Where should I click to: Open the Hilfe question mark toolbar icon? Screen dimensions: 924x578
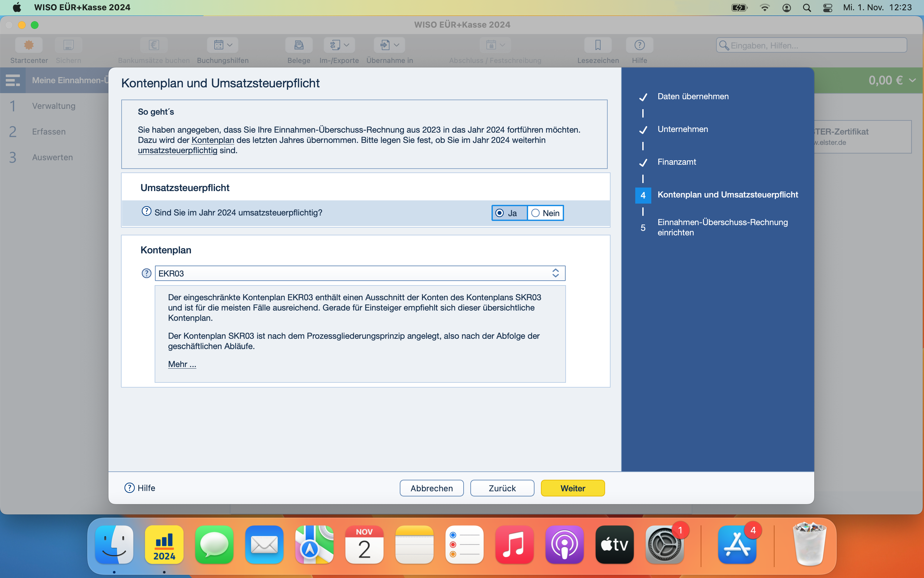click(x=639, y=45)
